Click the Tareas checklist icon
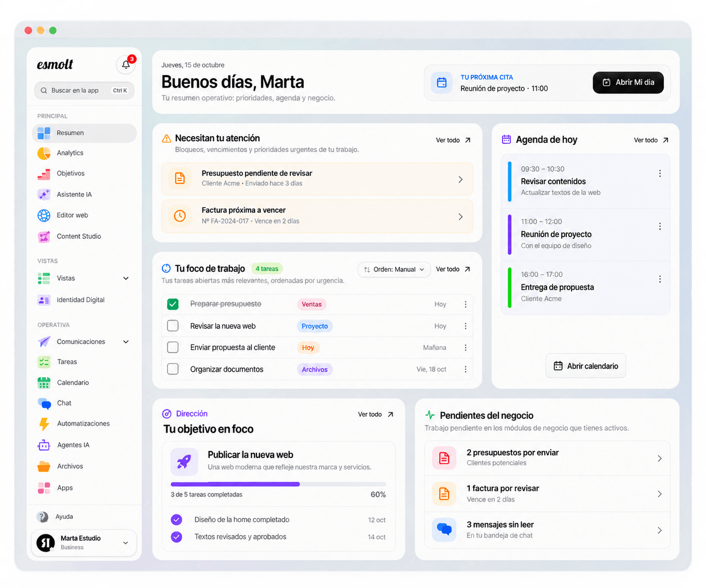 pos(44,362)
